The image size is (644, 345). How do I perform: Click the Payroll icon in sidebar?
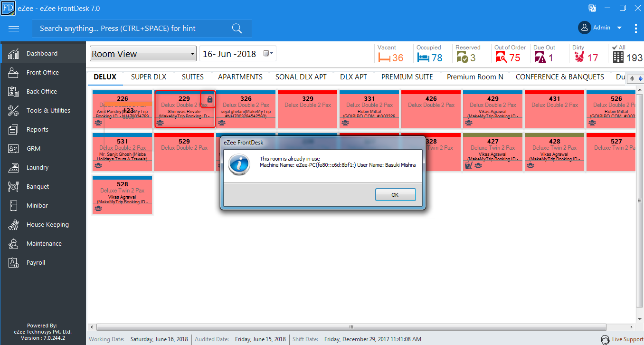point(13,262)
